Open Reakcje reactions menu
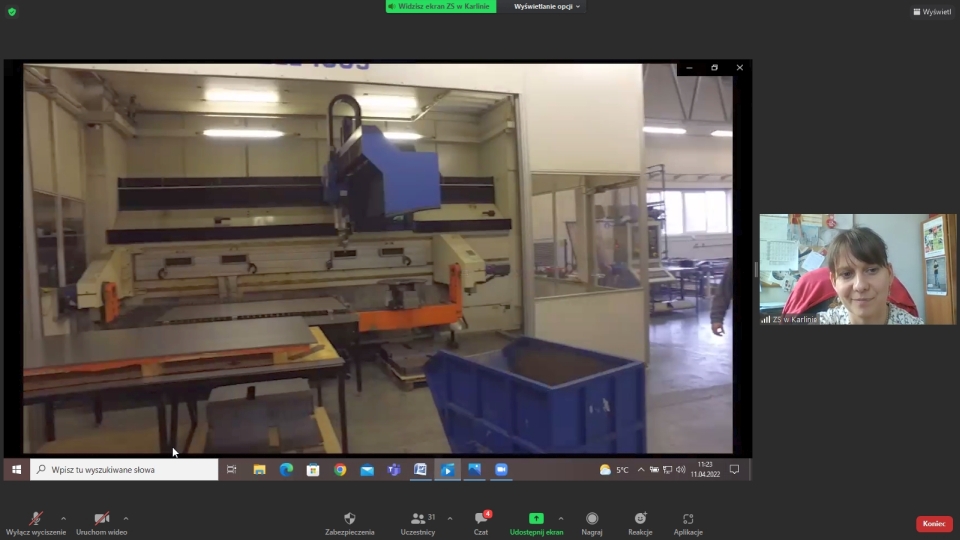This screenshot has width=960, height=540. 640,523
